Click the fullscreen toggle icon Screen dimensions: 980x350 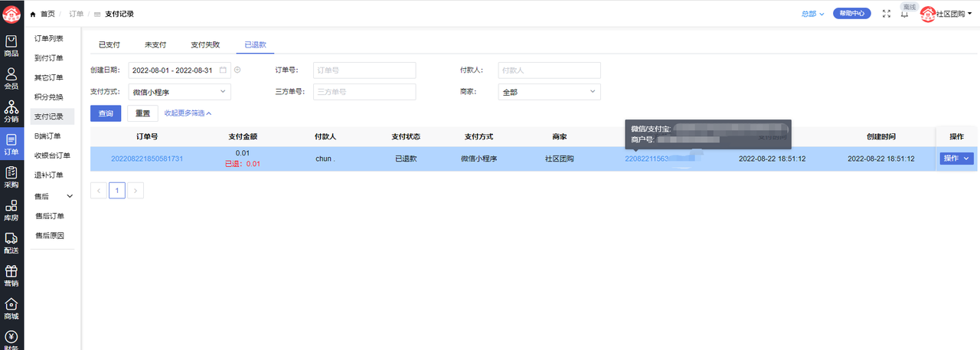click(887, 14)
